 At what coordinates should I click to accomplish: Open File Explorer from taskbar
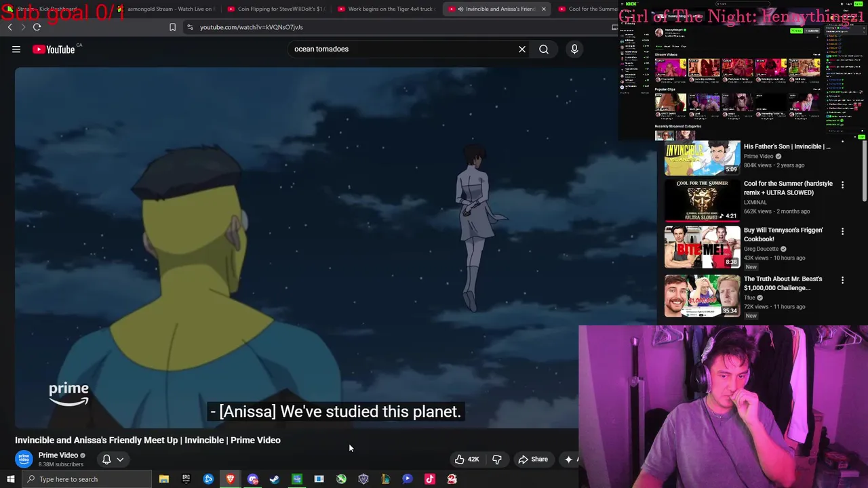pyautogui.click(x=163, y=479)
